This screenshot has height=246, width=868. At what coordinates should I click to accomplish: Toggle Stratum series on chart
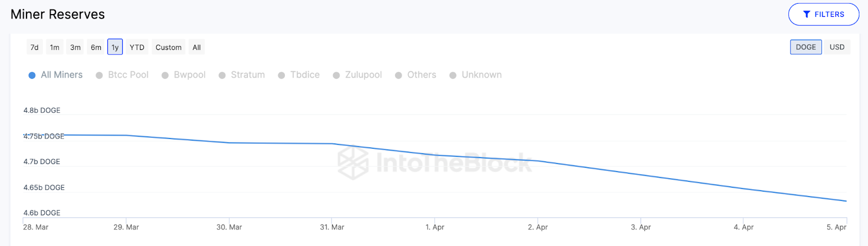(242, 75)
